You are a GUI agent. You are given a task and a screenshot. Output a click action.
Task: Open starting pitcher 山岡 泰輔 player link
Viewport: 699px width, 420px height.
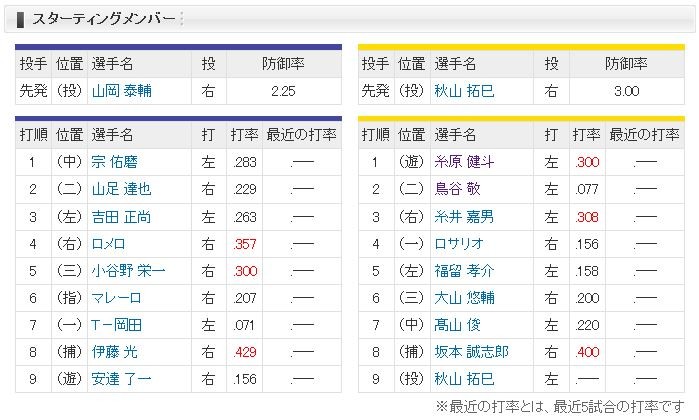[122, 90]
